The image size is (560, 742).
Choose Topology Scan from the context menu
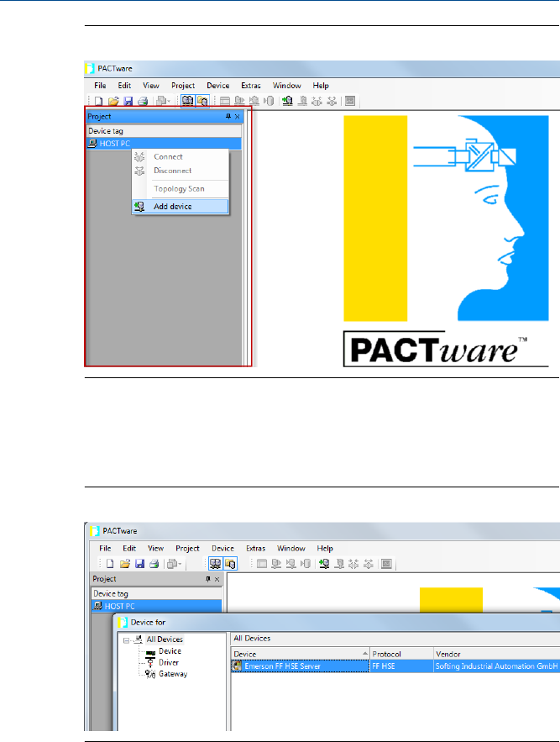coord(181,189)
